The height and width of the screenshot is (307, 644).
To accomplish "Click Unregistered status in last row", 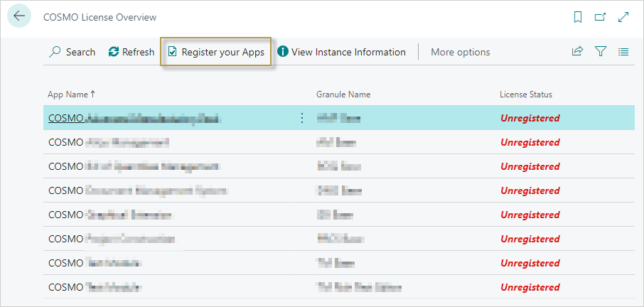I will [530, 288].
